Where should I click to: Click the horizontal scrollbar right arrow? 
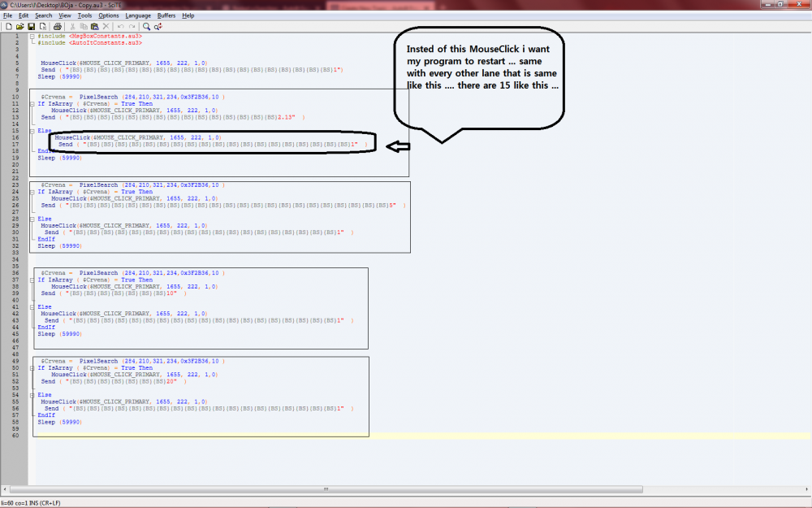click(807, 489)
